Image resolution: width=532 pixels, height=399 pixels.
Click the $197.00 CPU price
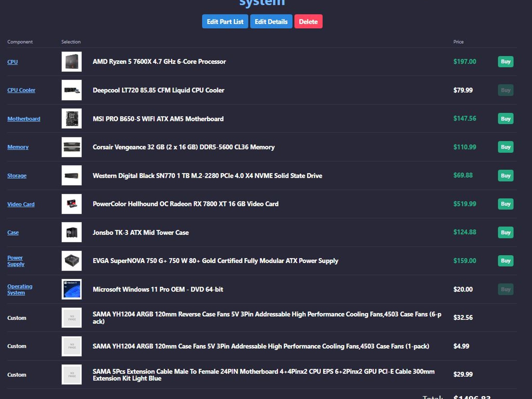[x=465, y=62]
